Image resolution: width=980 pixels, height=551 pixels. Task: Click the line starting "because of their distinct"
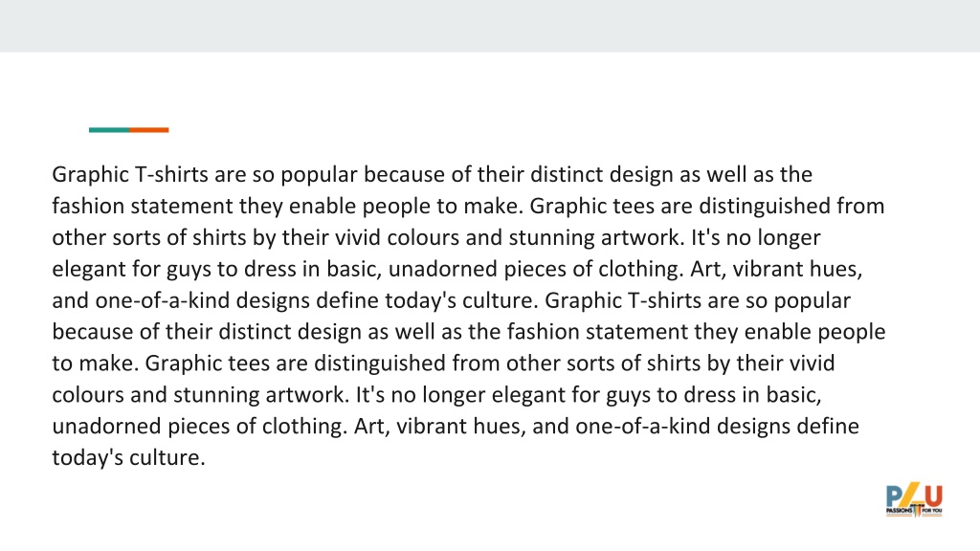469,332
